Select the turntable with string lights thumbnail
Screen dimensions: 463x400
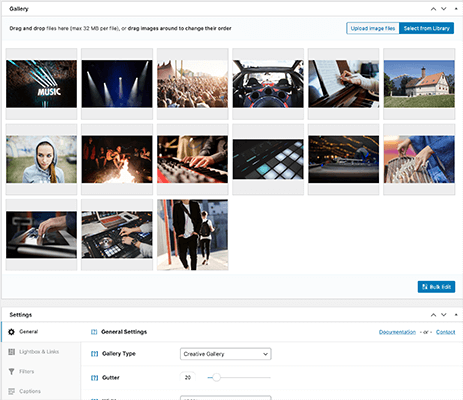344,159
